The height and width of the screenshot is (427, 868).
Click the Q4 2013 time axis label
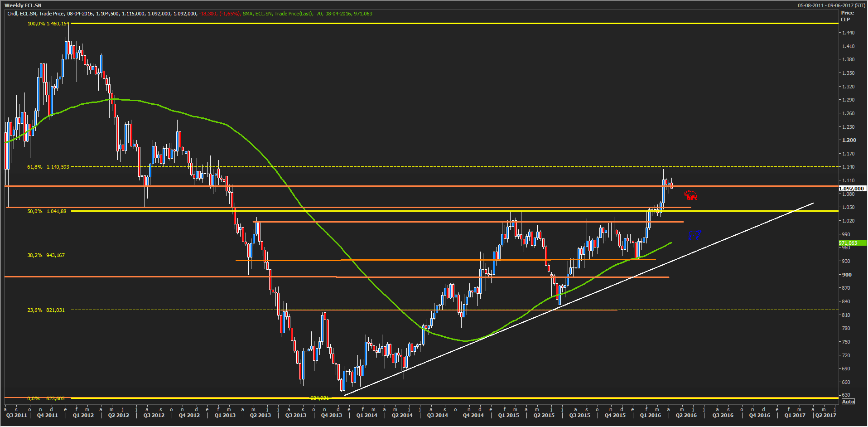tap(332, 415)
